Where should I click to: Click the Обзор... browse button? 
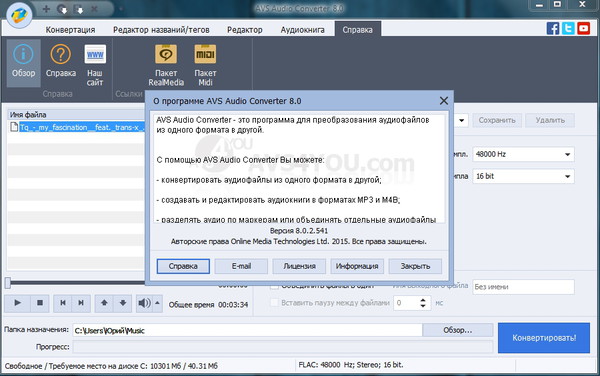click(x=457, y=330)
